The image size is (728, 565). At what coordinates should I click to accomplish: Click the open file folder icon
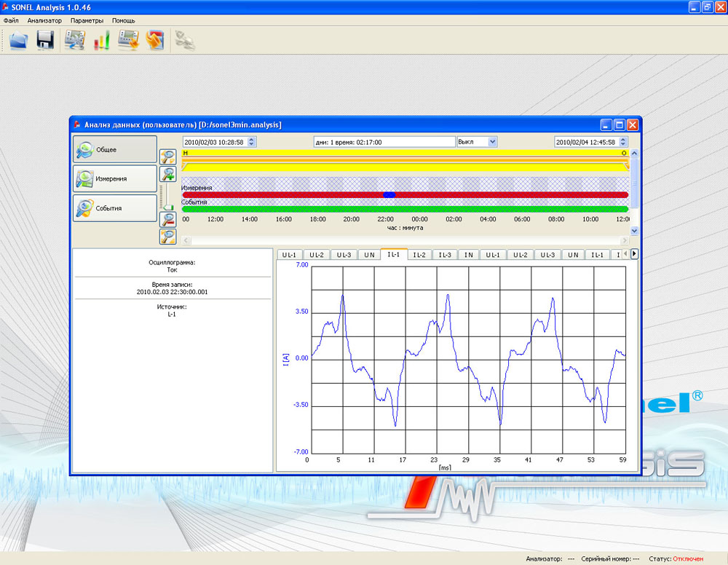pyautogui.click(x=18, y=40)
